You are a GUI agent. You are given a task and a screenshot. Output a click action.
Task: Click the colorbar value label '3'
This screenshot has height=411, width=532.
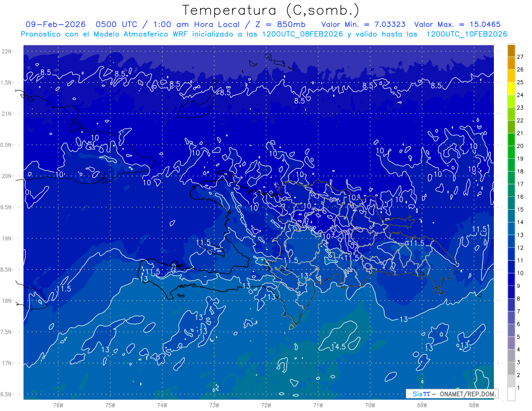point(518,362)
